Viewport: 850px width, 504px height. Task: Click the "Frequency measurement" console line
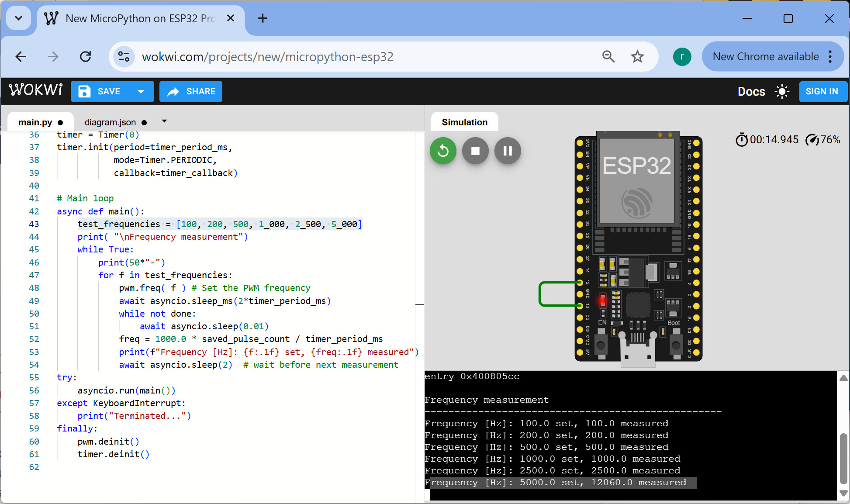(x=487, y=400)
